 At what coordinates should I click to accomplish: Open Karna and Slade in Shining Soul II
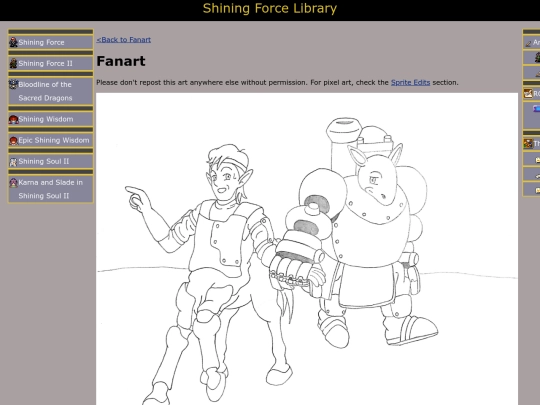[51, 189]
